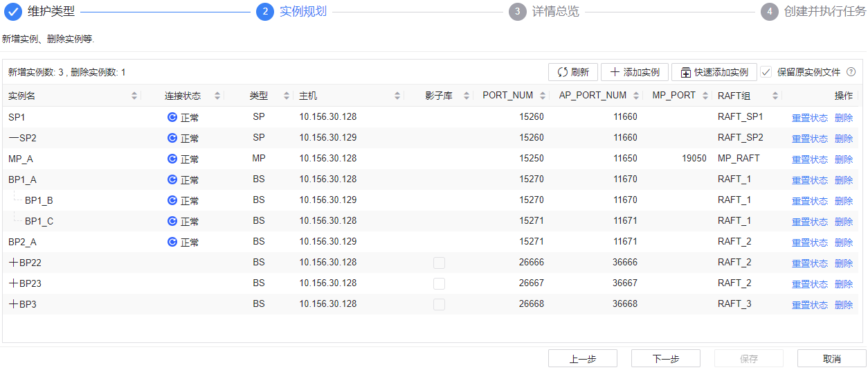Click the status icon in BP1_B row
Image resolution: width=868 pixels, height=370 pixels.
[172, 200]
